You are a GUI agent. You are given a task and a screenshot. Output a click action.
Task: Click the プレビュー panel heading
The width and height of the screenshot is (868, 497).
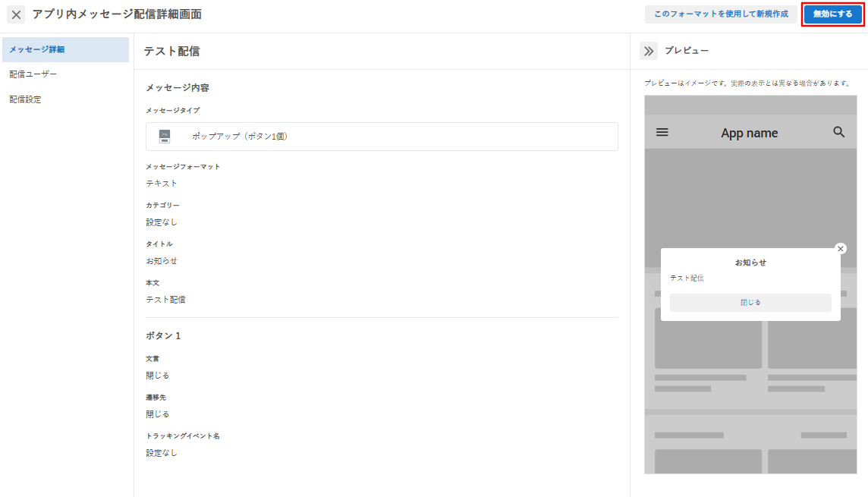click(687, 50)
